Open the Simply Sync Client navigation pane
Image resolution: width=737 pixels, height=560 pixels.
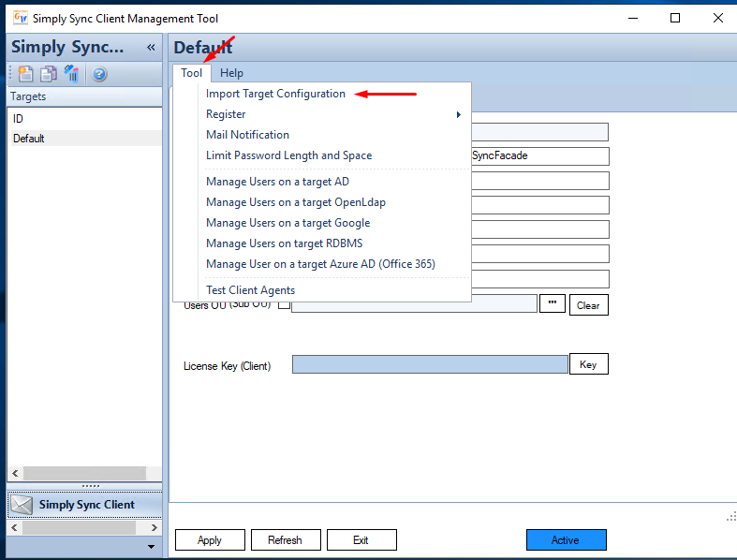(x=84, y=505)
